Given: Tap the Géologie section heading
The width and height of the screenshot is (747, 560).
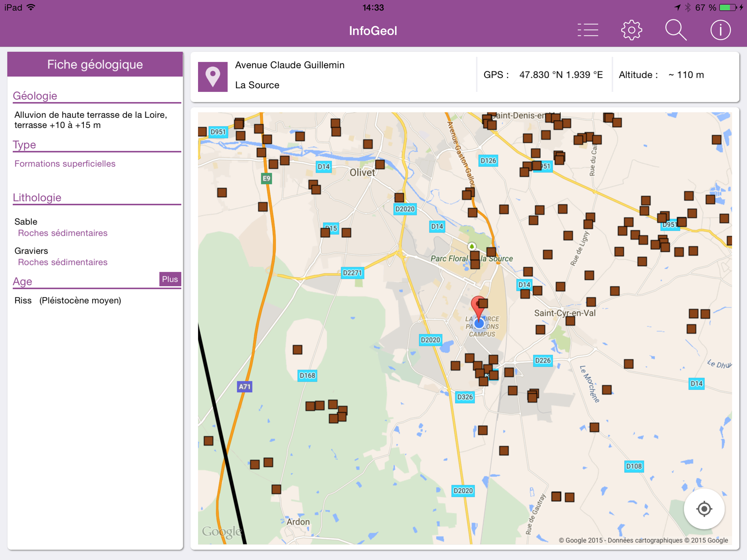Looking at the screenshot, I should [35, 96].
